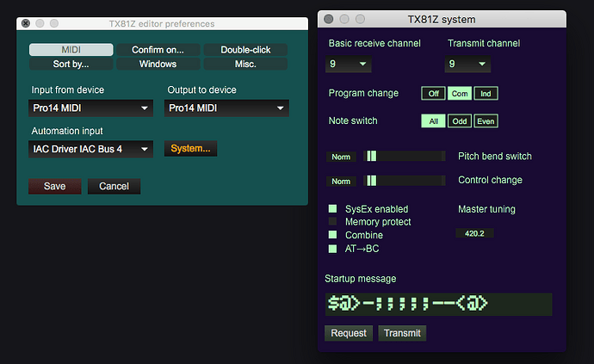Click the Startup message display field

(437, 304)
